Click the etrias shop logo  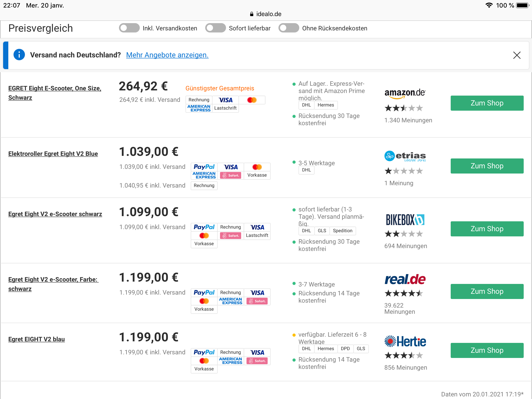click(405, 156)
